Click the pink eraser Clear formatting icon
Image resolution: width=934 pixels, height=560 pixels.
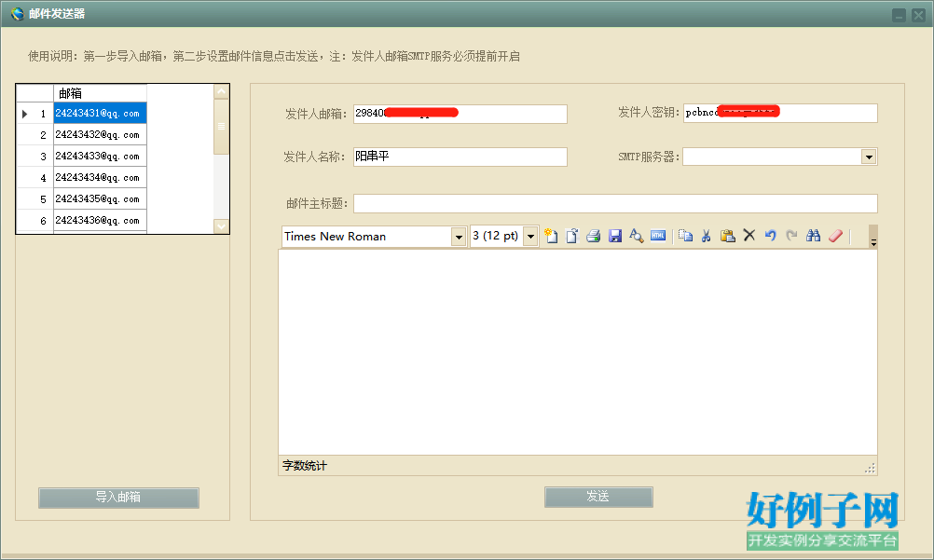(x=835, y=236)
